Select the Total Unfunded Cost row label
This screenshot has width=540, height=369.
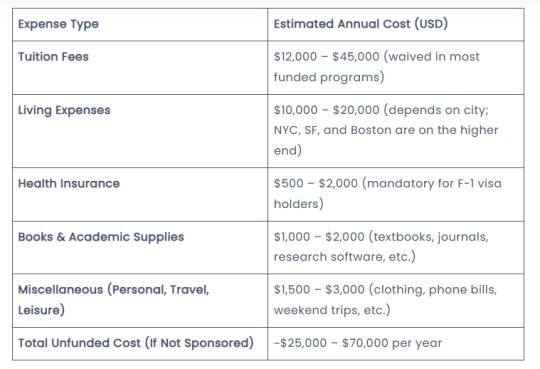pyautogui.click(x=136, y=343)
